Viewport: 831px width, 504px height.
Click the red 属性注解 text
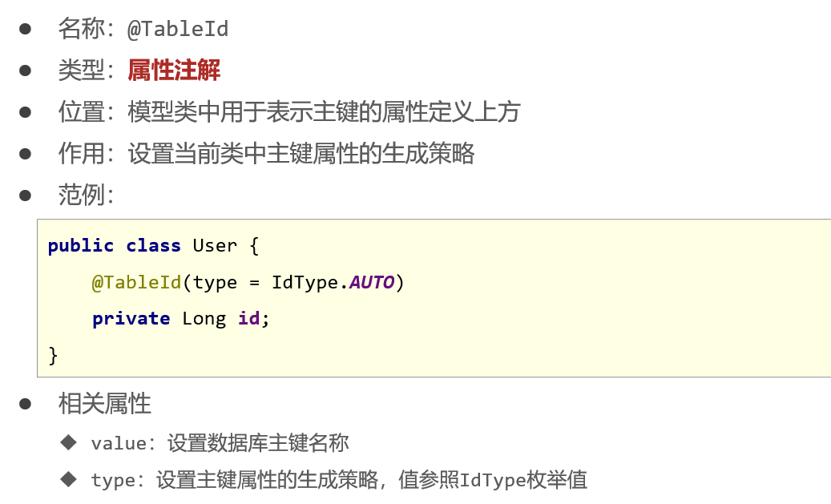[174, 71]
